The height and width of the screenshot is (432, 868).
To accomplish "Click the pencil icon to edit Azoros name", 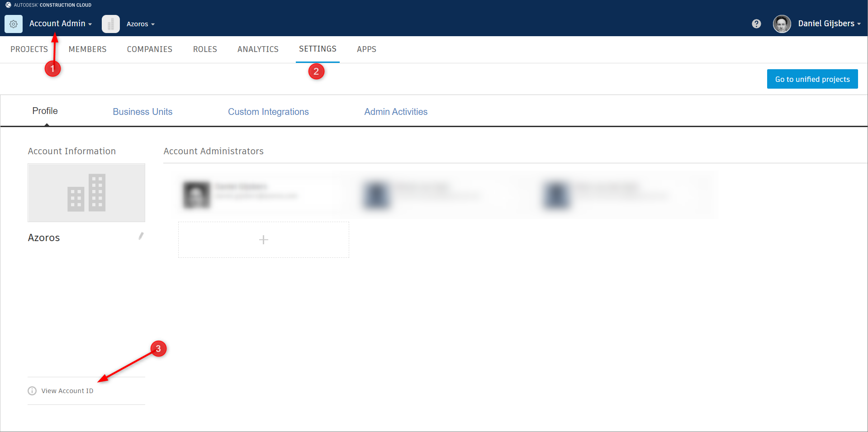I will point(141,236).
